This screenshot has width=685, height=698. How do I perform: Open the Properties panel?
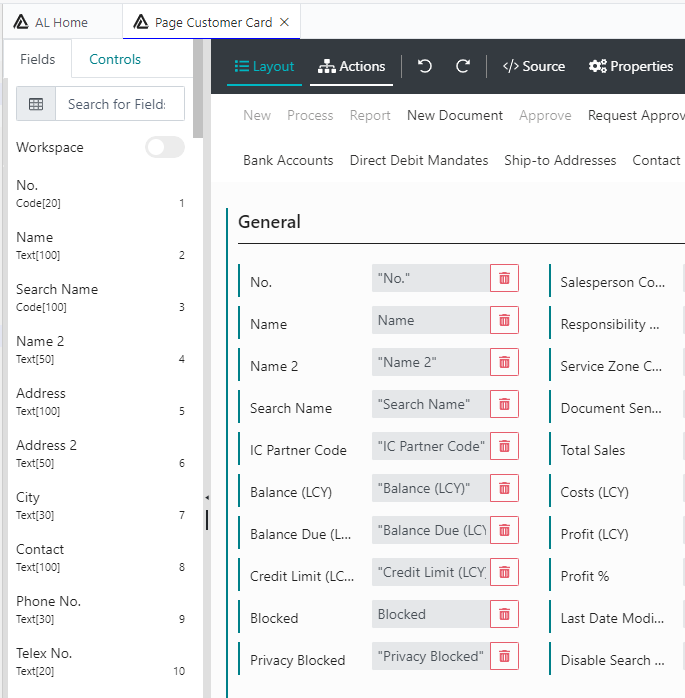tap(631, 66)
